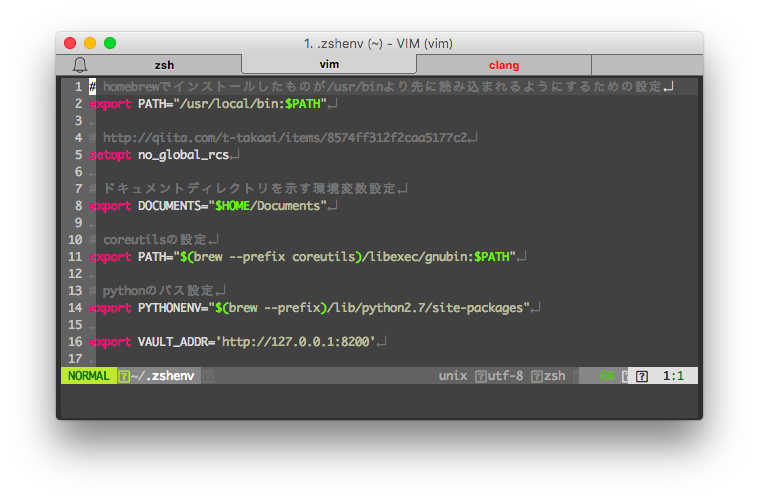Viewport: 759px width, 500px height.
Task: Click the notification bell icon in the tab bar
Action: pos(80,65)
